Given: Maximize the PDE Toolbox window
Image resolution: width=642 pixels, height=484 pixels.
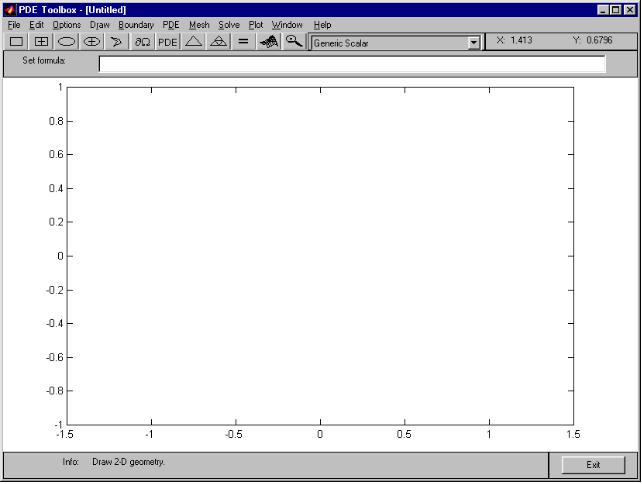Looking at the screenshot, I should click(x=615, y=10).
